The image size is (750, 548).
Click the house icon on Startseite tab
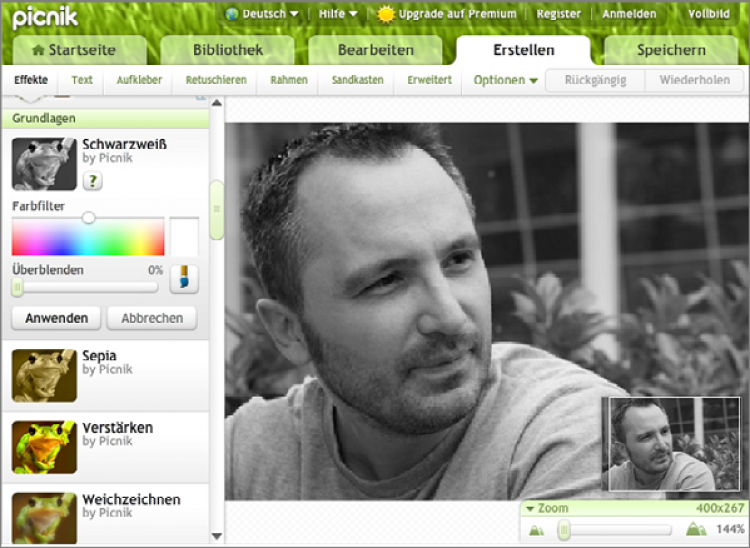[38, 50]
